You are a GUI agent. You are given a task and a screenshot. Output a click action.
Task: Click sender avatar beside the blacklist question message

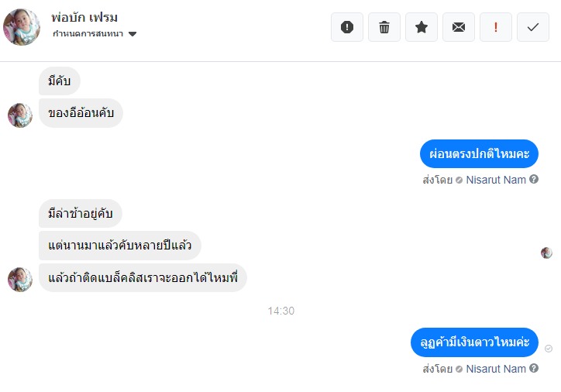tap(20, 279)
